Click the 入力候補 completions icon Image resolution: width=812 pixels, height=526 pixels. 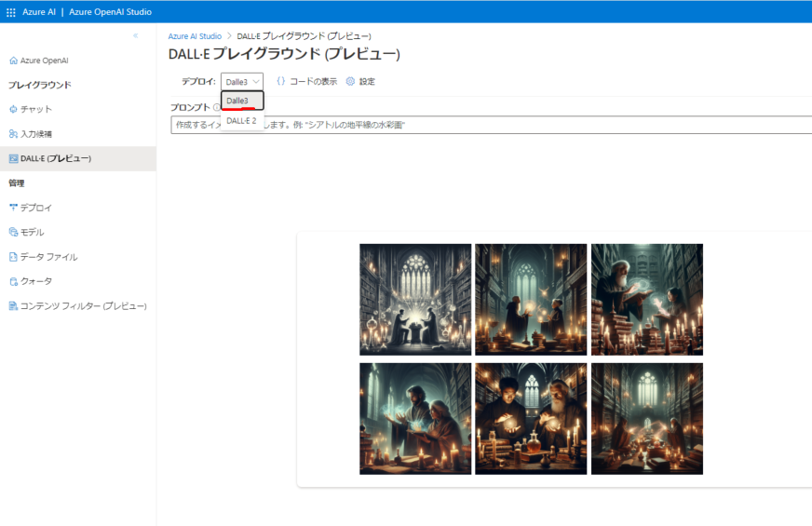[13, 133]
